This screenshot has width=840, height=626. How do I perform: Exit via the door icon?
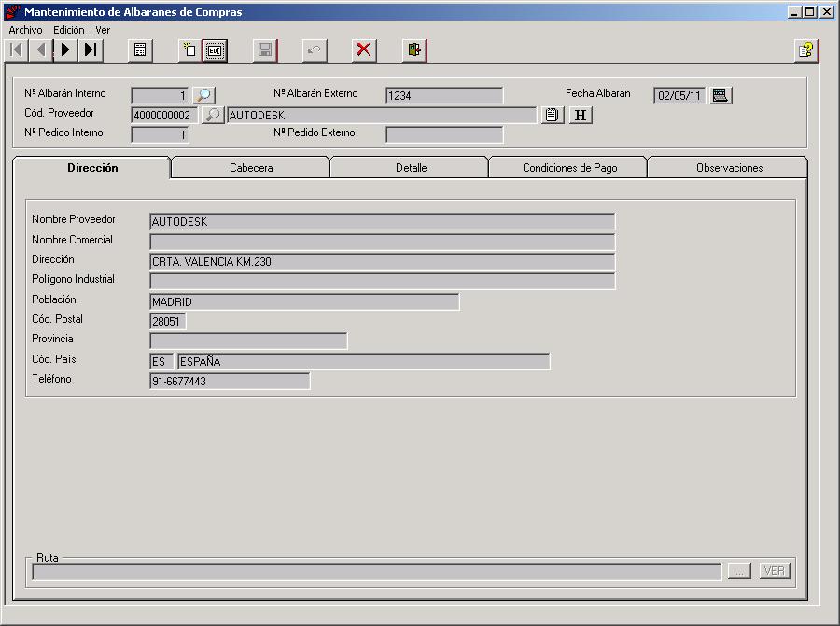(414, 50)
